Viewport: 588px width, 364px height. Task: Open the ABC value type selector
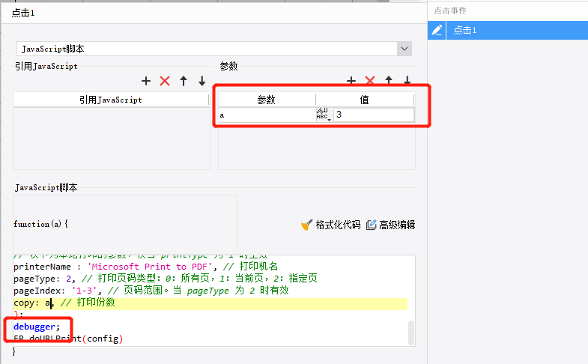[324, 115]
